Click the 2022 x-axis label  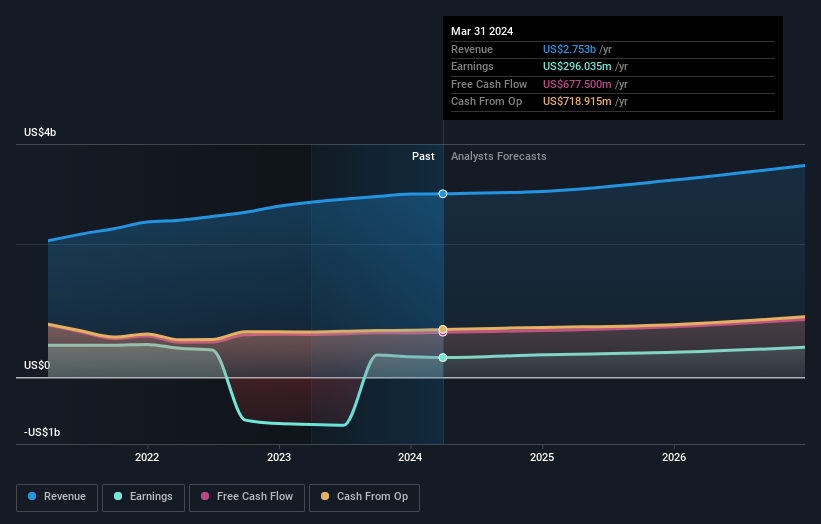147,457
